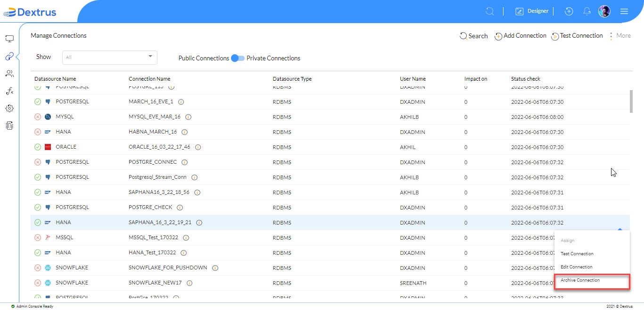The width and height of the screenshot is (644, 310).
Task: Sort by Connection Name column header
Action: pos(149,79)
